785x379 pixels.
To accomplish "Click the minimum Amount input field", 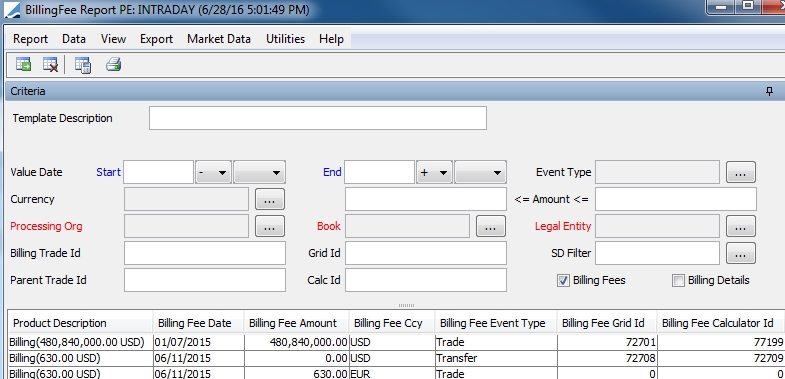I will pyautogui.click(x=426, y=199).
